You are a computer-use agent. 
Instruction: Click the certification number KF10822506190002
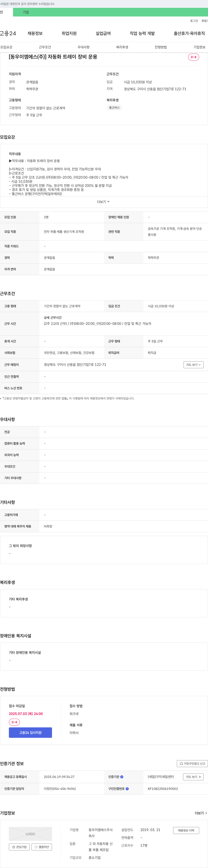pos(163,789)
